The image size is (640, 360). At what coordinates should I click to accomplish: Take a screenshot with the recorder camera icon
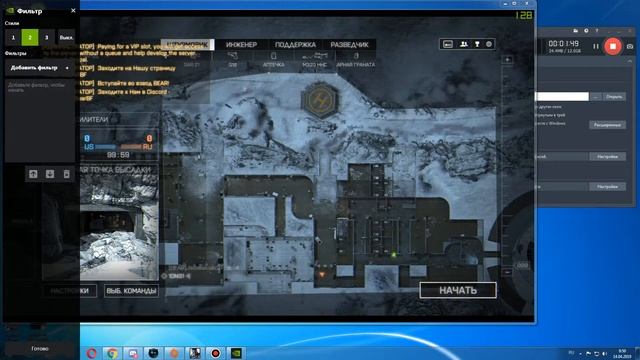[630, 47]
